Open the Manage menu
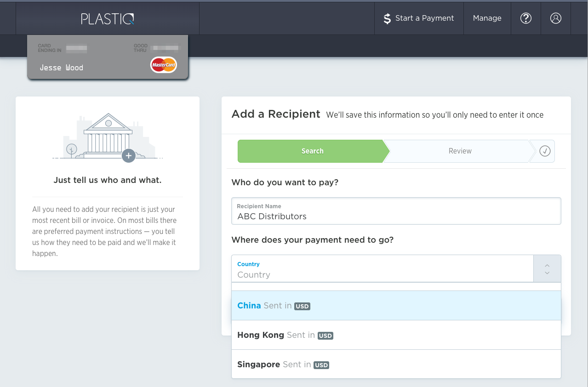 [x=487, y=18]
